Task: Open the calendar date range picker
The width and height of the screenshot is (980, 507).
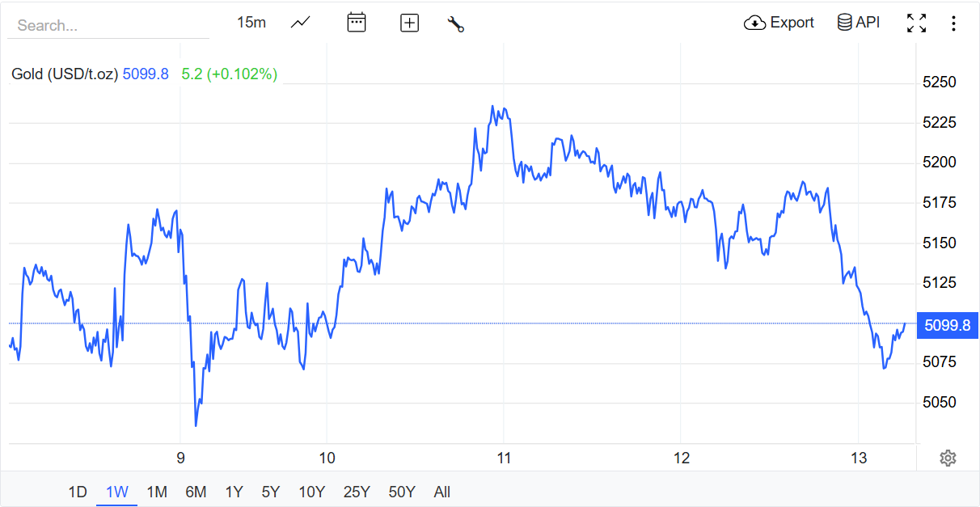Action: pyautogui.click(x=357, y=23)
